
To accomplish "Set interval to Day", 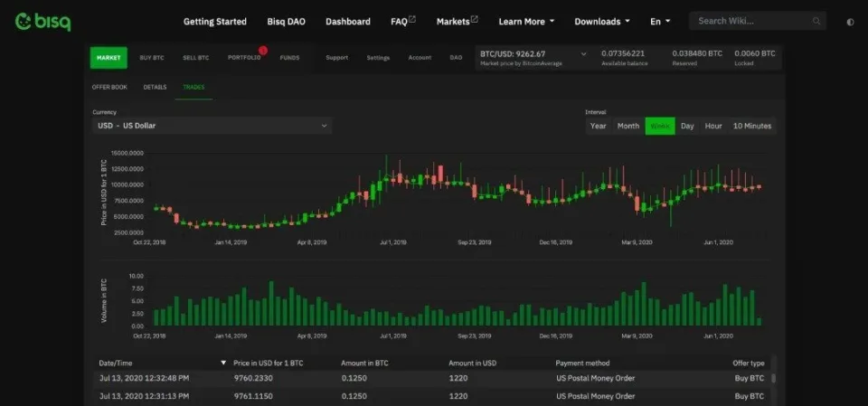I will click(x=687, y=126).
